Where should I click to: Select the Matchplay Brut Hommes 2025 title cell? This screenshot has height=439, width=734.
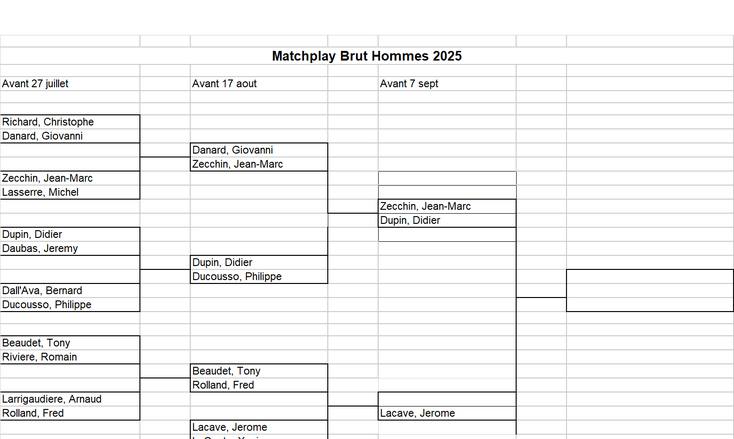coord(366,57)
